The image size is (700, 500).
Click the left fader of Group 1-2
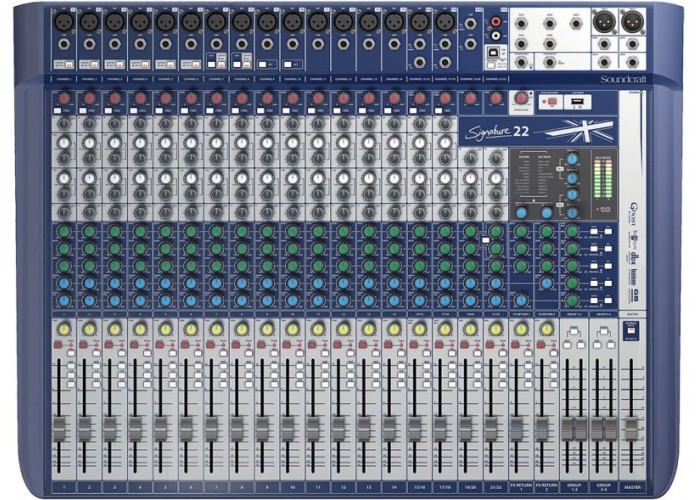coord(567,429)
